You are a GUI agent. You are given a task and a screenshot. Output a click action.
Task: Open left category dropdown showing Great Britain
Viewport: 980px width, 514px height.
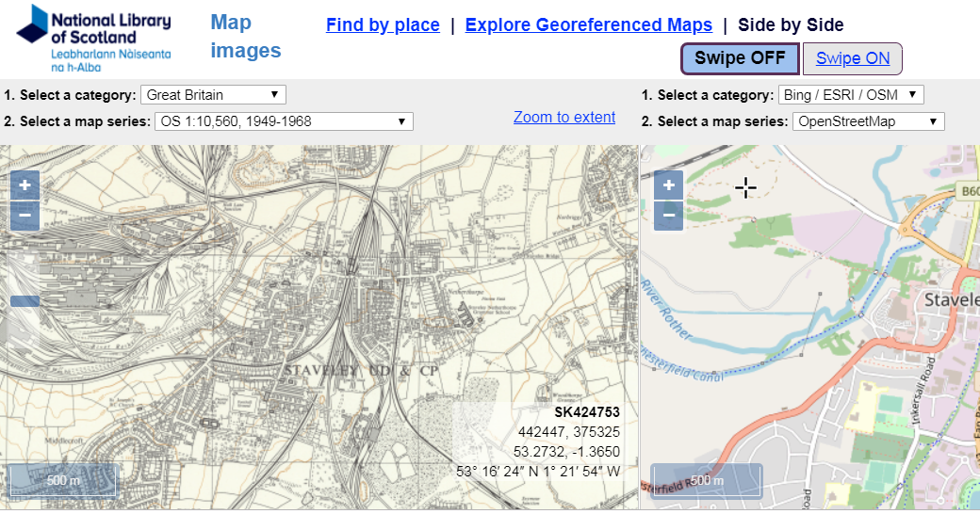click(x=213, y=95)
